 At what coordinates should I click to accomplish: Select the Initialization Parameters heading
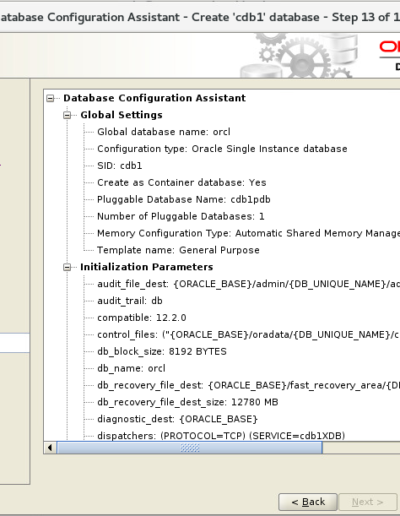147,267
